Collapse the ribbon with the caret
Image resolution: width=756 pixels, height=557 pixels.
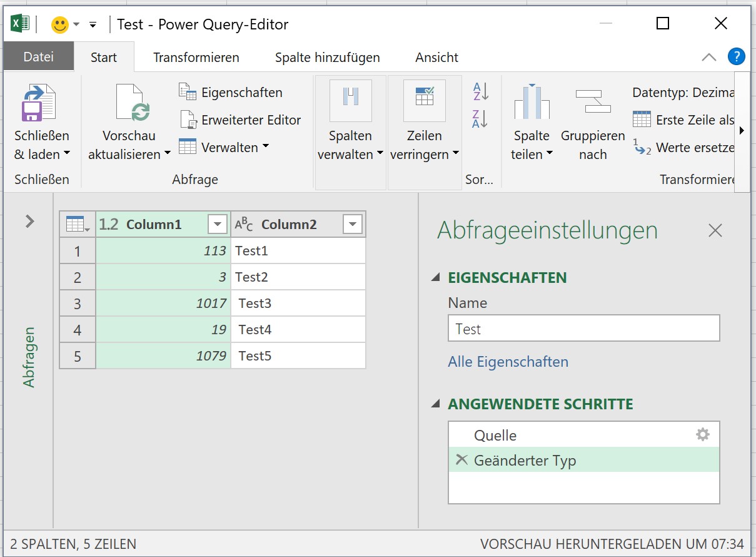pyautogui.click(x=708, y=57)
